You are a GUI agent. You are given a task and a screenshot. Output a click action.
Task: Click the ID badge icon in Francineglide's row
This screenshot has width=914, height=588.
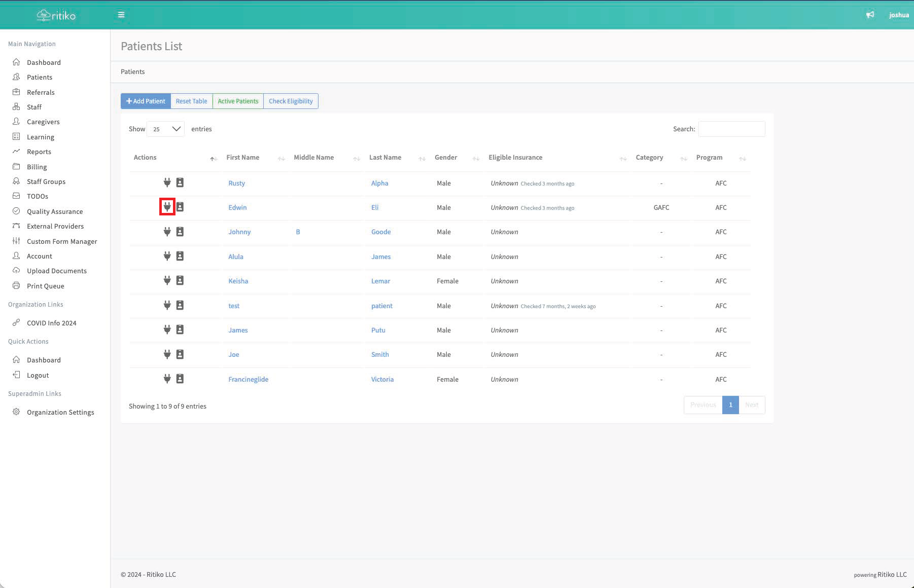pyautogui.click(x=180, y=379)
